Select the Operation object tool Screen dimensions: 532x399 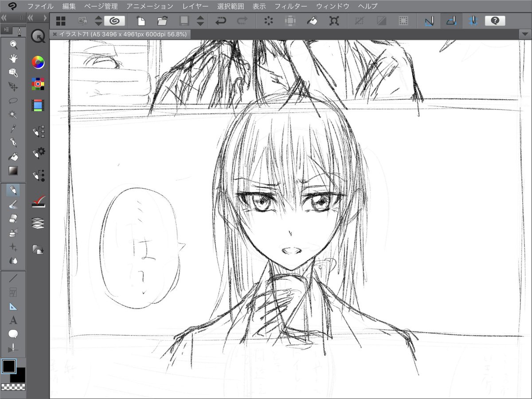tap(13, 72)
